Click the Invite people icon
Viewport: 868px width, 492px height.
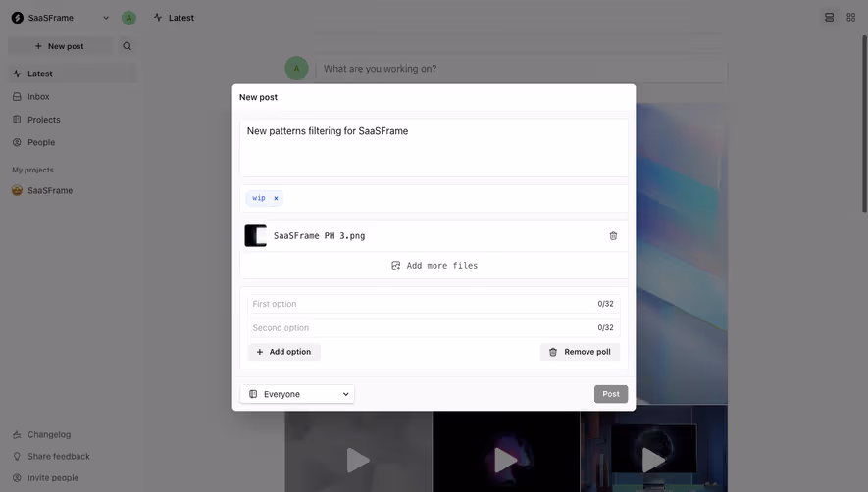(x=17, y=477)
